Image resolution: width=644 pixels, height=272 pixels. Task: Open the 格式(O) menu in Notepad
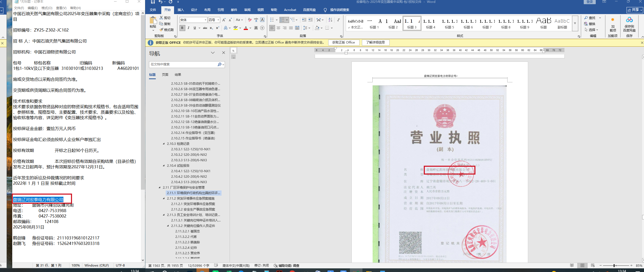coord(47,8)
